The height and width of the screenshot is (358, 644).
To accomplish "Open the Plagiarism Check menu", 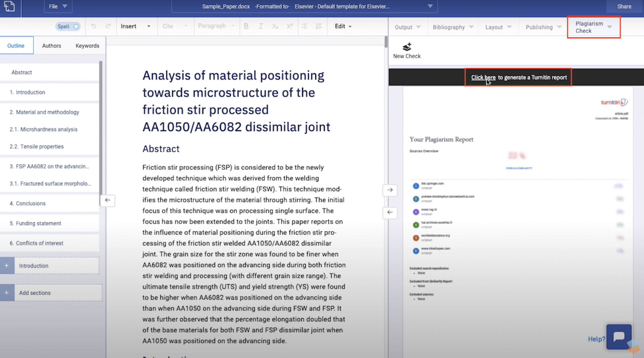I will (x=594, y=27).
